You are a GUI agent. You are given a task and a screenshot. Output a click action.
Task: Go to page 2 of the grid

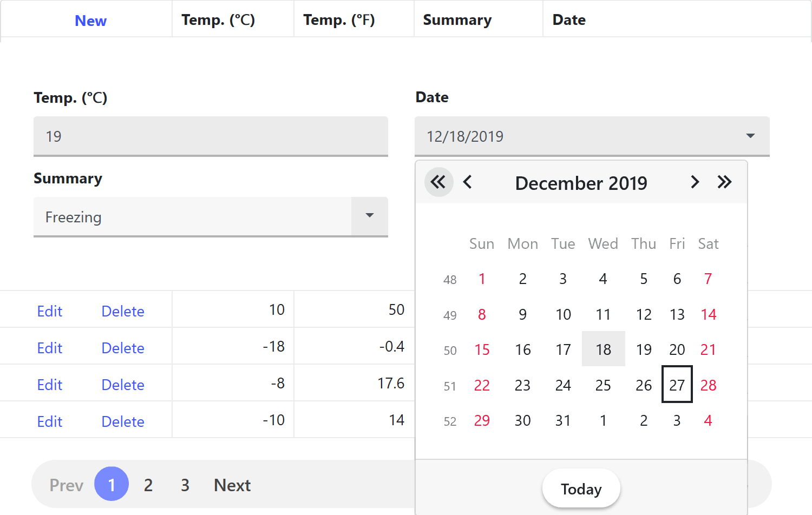coord(148,485)
